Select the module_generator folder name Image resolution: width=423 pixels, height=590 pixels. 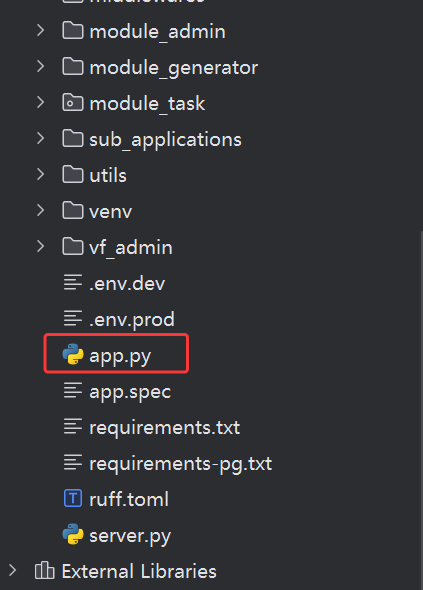[173, 68]
